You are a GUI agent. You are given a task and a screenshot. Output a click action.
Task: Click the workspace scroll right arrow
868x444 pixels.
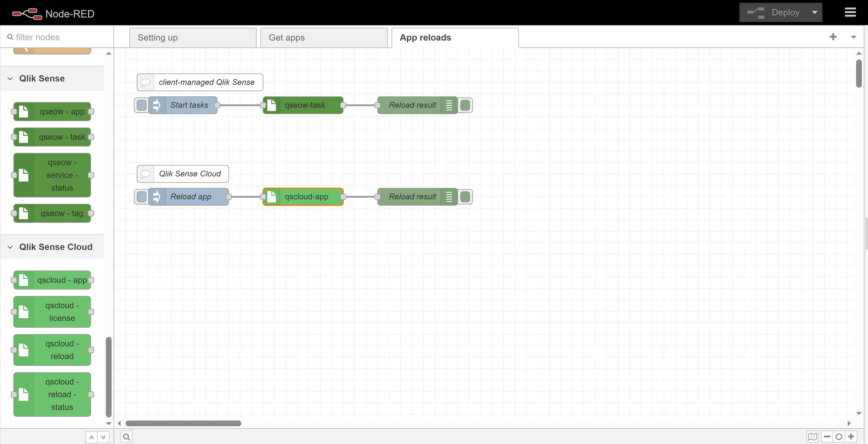[x=849, y=423]
